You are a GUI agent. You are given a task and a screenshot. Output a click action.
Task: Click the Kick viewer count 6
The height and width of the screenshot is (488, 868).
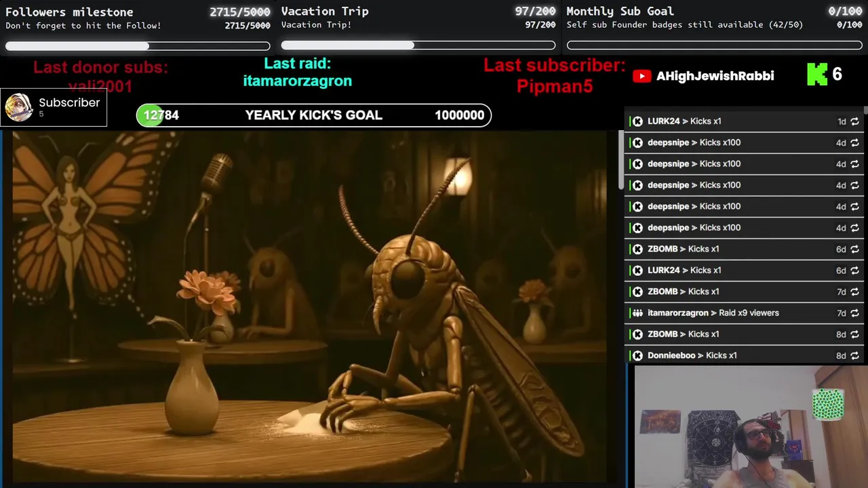click(x=837, y=75)
